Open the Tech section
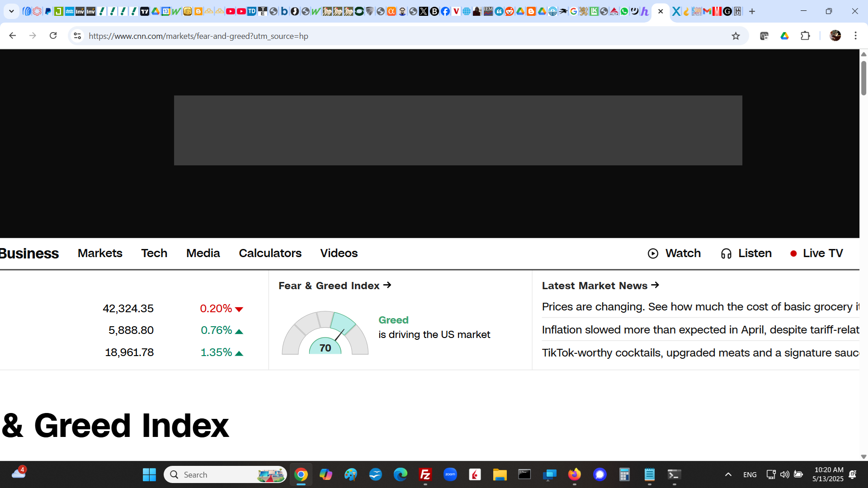The width and height of the screenshot is (868, 488). coord(154,253)
